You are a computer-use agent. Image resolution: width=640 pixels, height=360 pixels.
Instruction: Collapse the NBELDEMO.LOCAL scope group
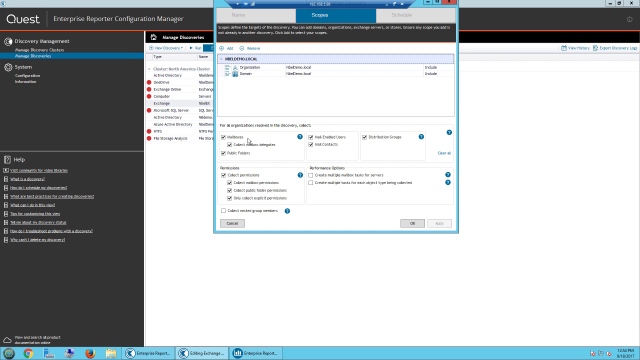click(221, 59)
